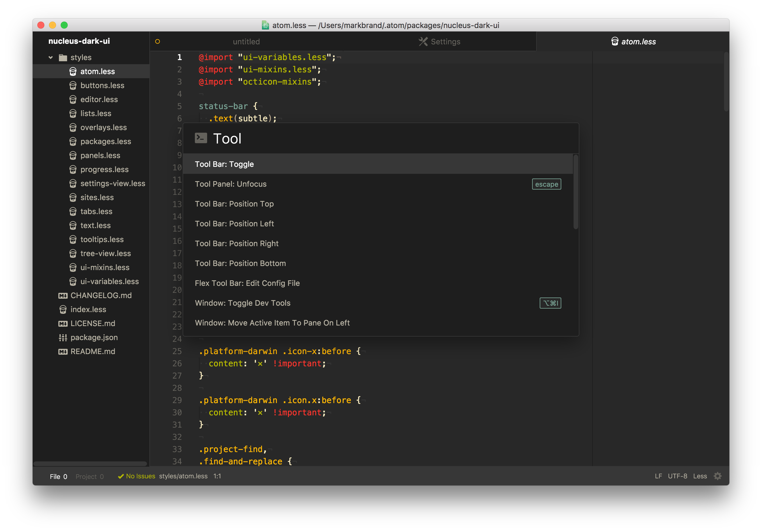This screenshot has width=762, height=532.
Task: Open tree-view.less in the tree
Action: pyautogui.click(x=91, y=253)
